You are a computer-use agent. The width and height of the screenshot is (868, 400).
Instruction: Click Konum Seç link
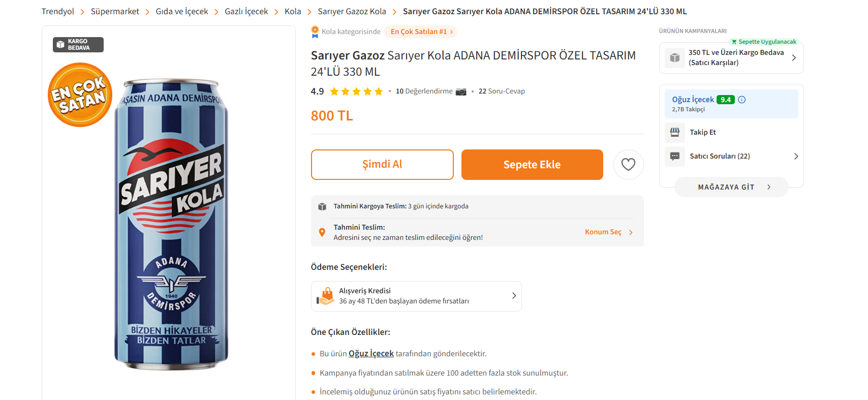tap(603, 232)
